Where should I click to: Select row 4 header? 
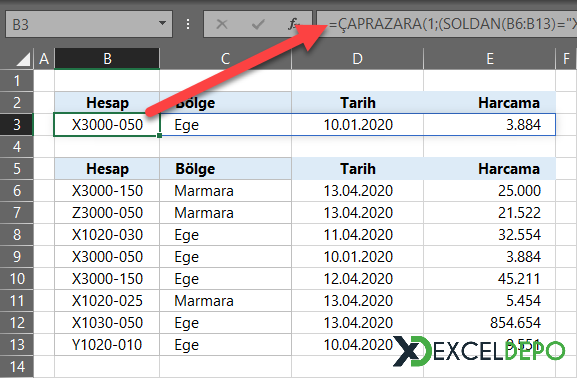[17, 147]
